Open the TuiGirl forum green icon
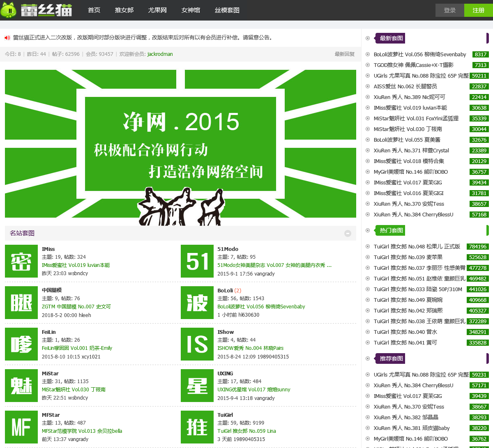 197,427
